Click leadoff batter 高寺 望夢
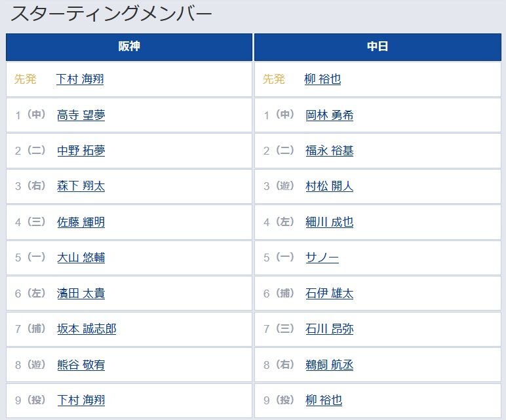 pyautogui.click(x=81, y=115)
